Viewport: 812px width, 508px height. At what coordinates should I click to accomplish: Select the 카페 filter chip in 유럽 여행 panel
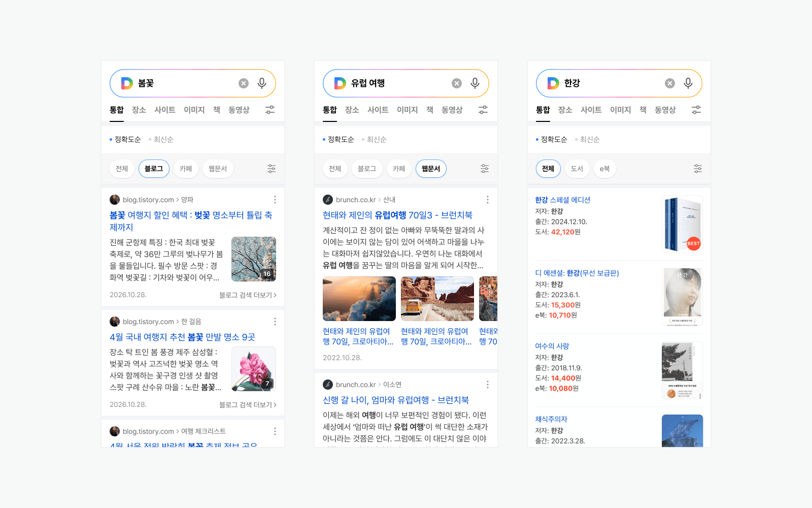coord(399,169)
